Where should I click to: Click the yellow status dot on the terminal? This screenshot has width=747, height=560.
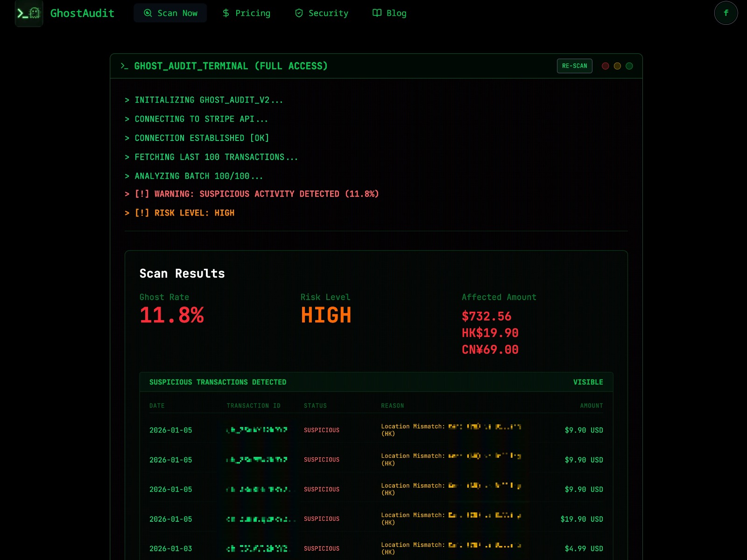pos(617,66)
